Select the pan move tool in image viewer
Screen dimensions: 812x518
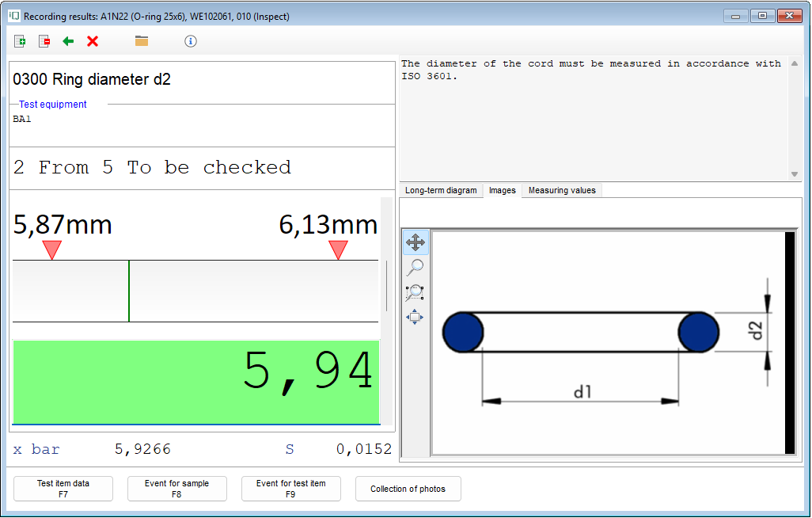pyautogui.click(x=415, y=242)
